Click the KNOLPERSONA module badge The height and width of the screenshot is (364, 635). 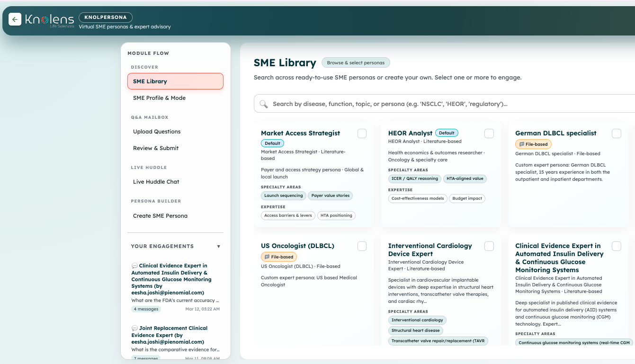tap(106, 18)
